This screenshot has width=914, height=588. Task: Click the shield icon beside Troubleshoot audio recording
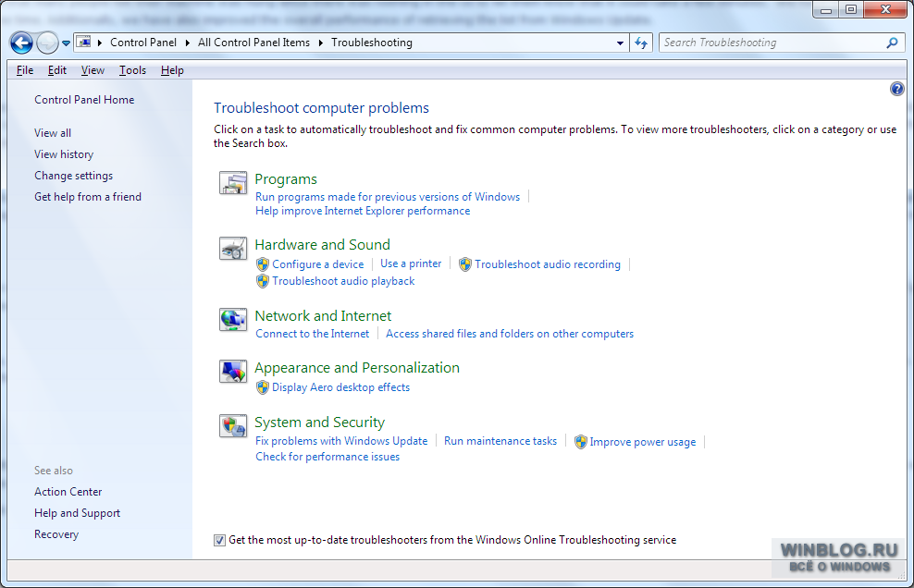[x=465, y=264]
